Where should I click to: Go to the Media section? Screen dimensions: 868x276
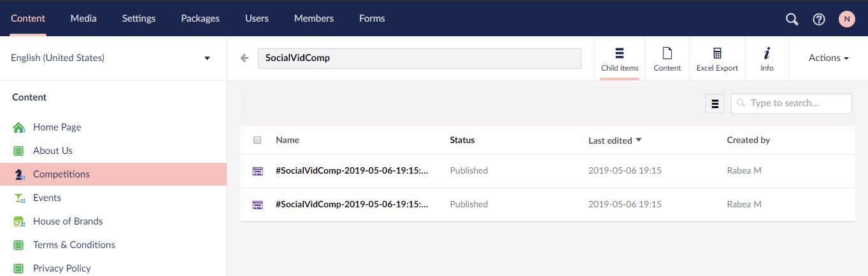pyautogui.click(x=83, y=18)
